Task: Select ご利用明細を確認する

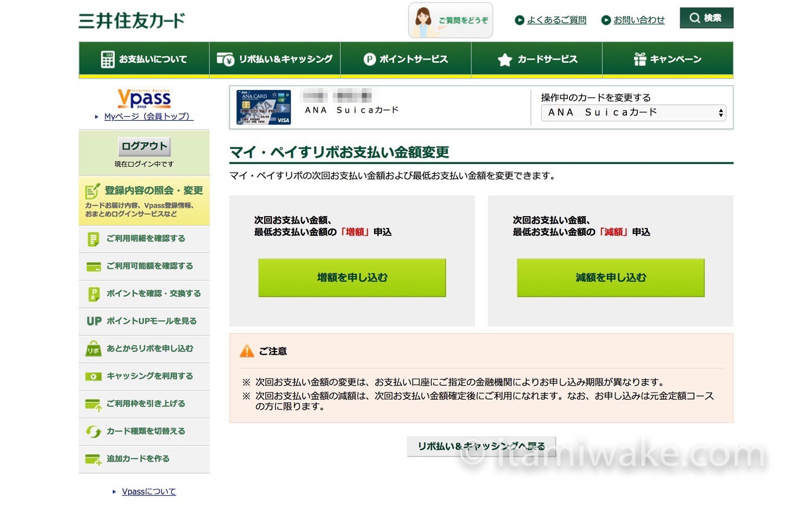Action: click(144, 239)
